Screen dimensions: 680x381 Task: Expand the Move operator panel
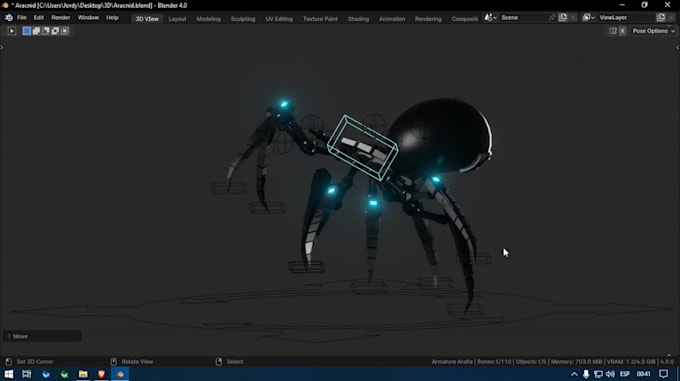tap(42, 336)
